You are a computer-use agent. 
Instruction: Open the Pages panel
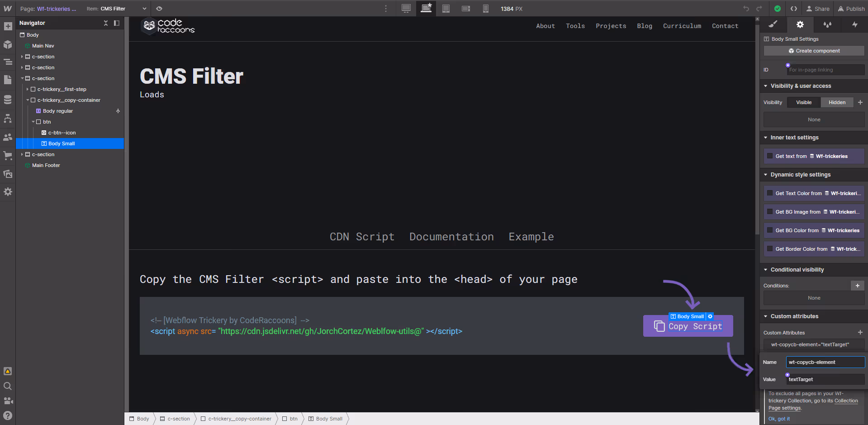pyautogui.click(x=8, y=80)
